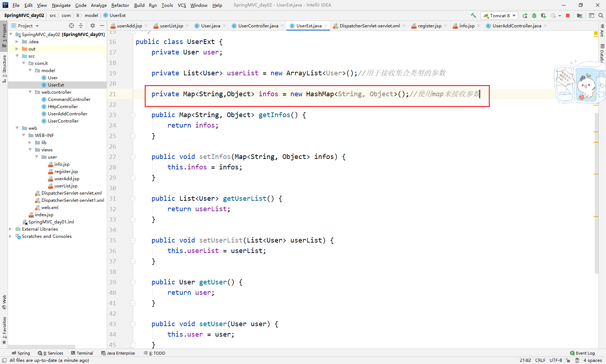606x364 pixels.
Task: Close the userAdd.jsp tab
Action: coord(146,26)
